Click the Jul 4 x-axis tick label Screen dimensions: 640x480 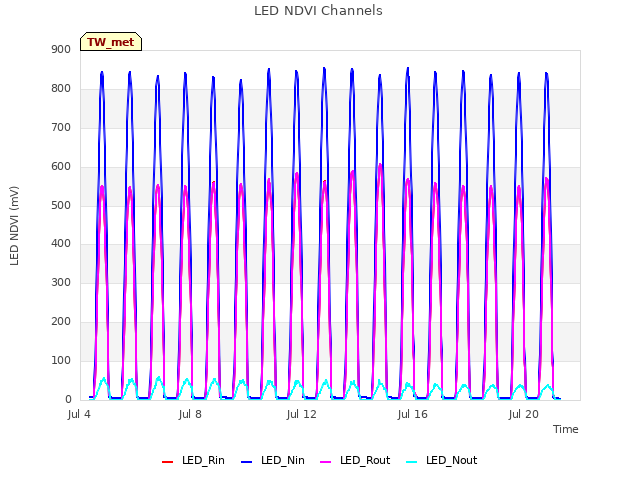[79, 414]
